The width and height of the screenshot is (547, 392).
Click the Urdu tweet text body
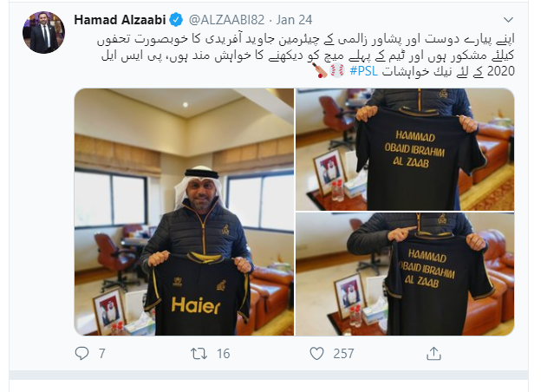point(307,56)
